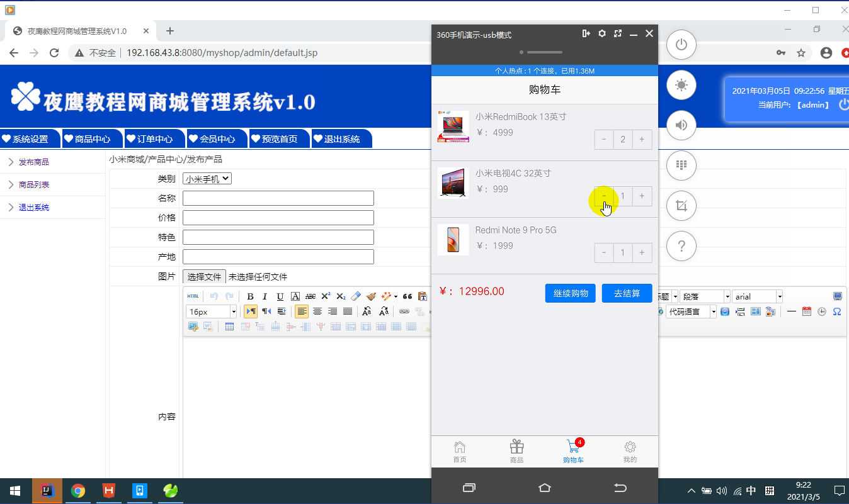Insert date with calendar icon
Screen dimensions: 849x504
click(x=807, y=311)
